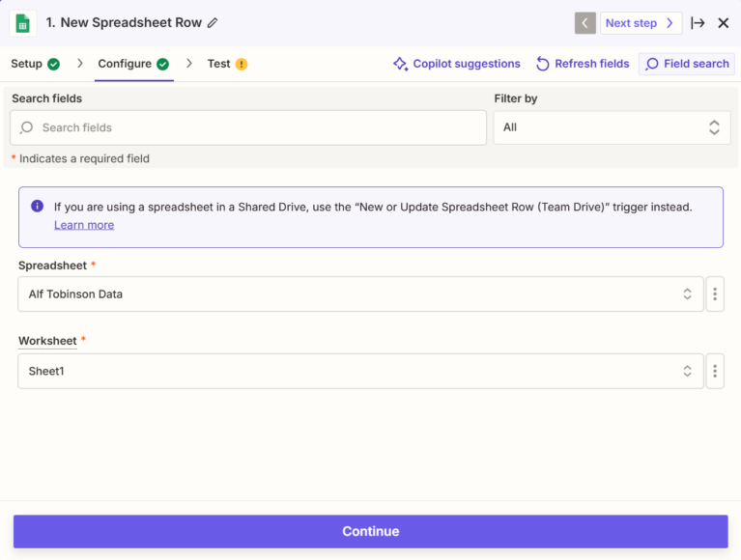741x560 pixels.
Task: Click chevron between Configure and Test
Action: (189, 64)
